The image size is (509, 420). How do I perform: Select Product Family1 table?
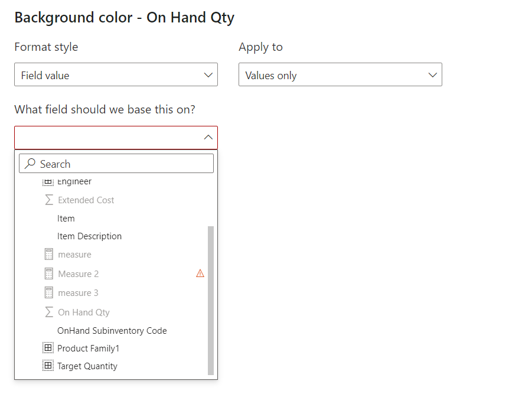(89, 348)
